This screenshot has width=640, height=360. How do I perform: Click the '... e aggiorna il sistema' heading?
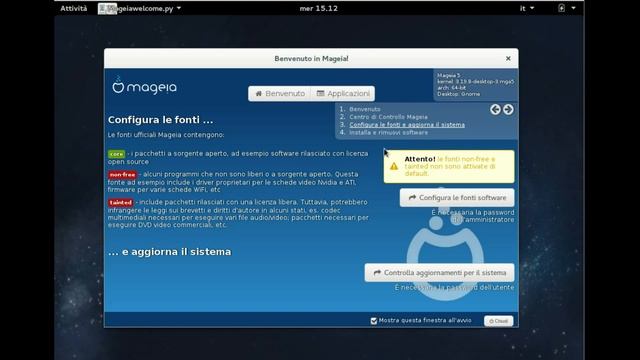(169, 252)
